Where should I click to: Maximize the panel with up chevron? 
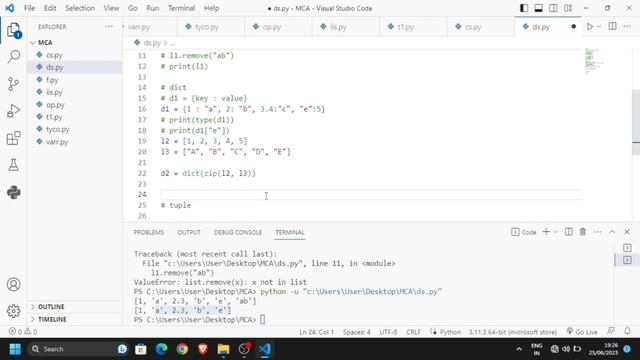(x=612, y=232)
